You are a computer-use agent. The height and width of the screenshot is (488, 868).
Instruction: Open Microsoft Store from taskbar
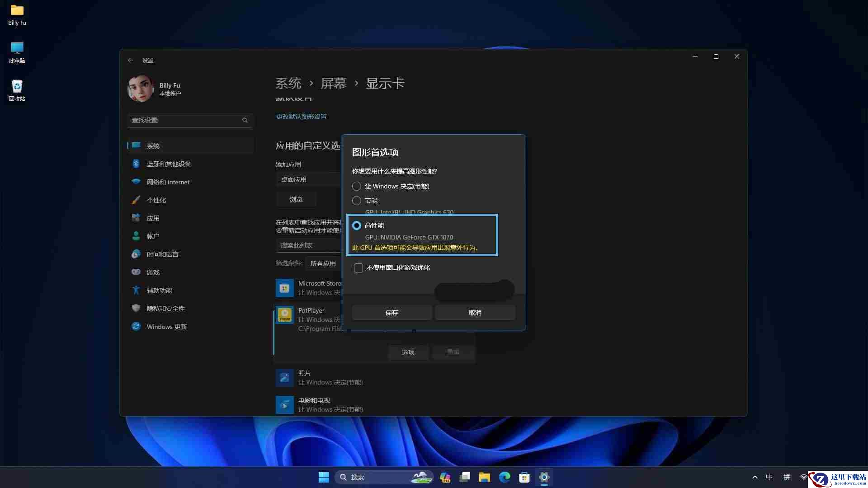click(x=524, y=477)
